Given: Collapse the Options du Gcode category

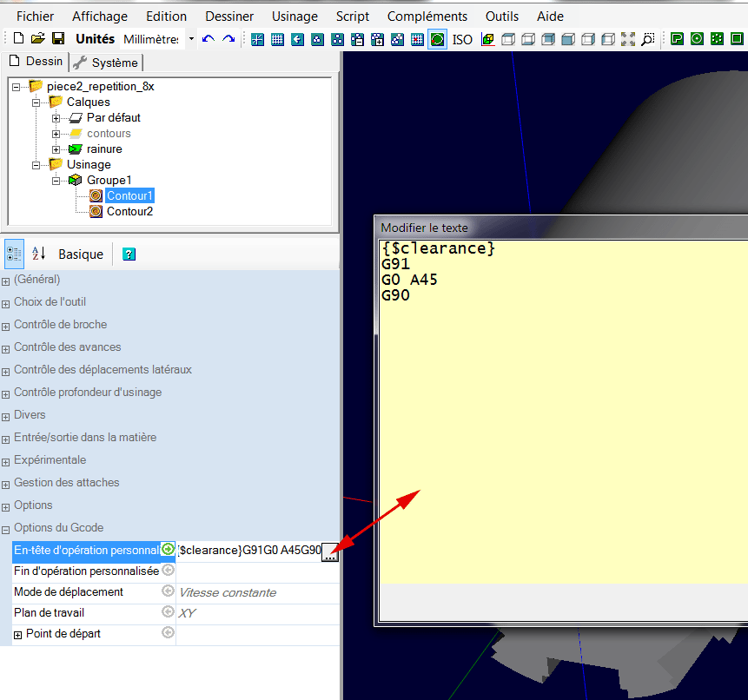Looking at the screenshot, I should point(5,531).
